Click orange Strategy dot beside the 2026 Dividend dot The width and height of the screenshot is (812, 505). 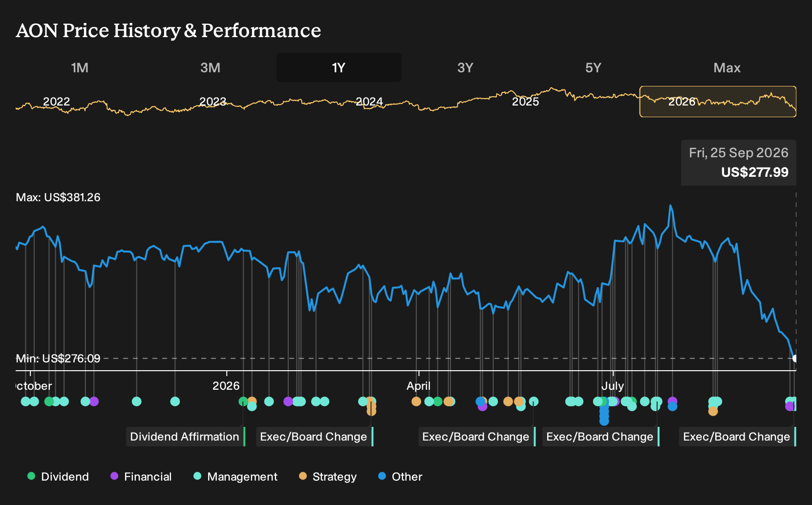(252, 400)
